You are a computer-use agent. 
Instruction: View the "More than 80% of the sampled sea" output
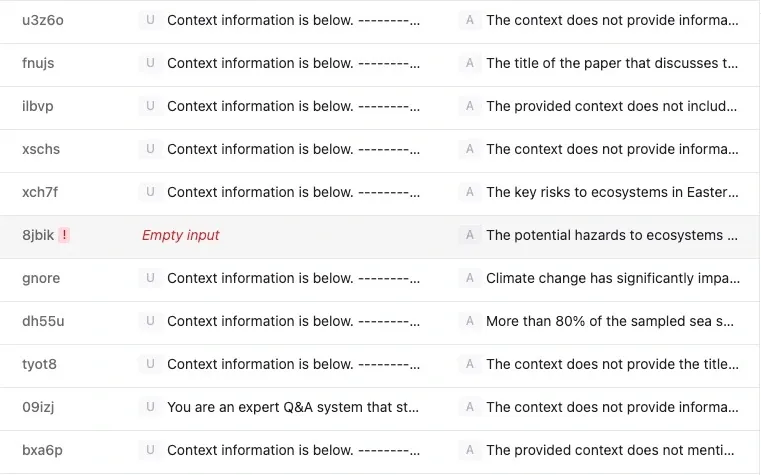click(x=610, y=321)
